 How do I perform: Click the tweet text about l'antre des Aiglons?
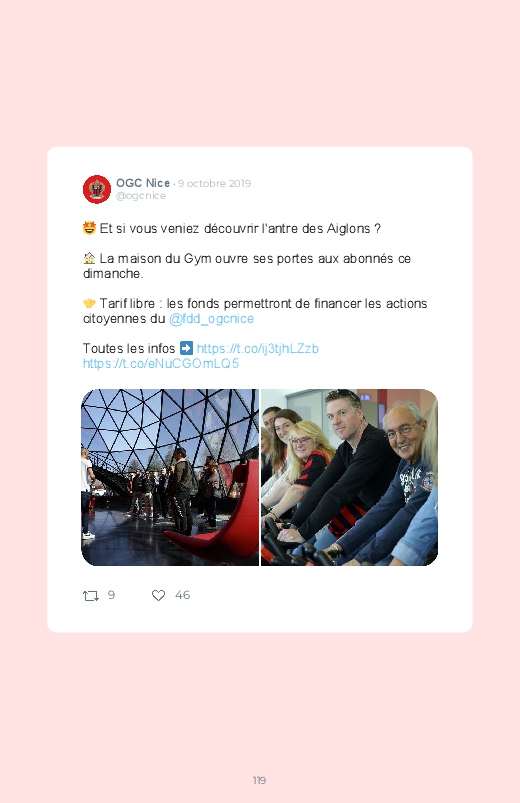coord(240,228)
